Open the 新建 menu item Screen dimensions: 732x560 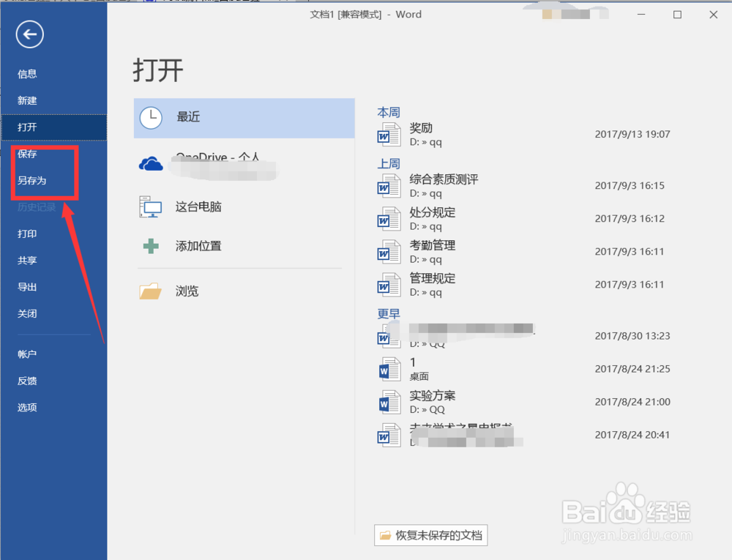point(27,101)
